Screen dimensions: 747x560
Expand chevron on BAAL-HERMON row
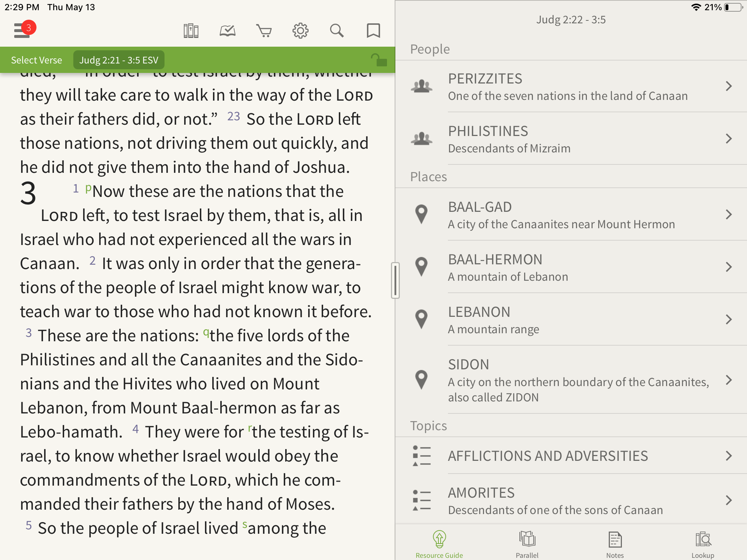pos(729,267)
